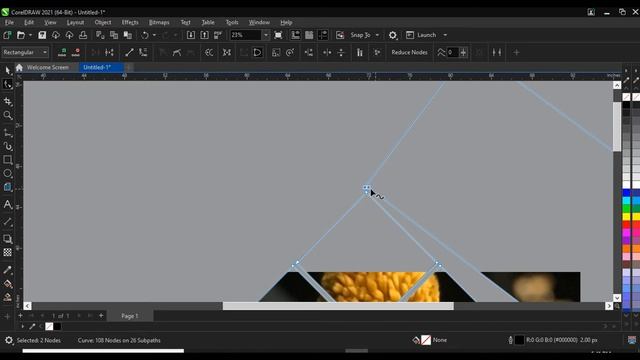The image size is (640, 360).
Task: Switch to Welcome Screen tab
Action: (x=47, y=67)
